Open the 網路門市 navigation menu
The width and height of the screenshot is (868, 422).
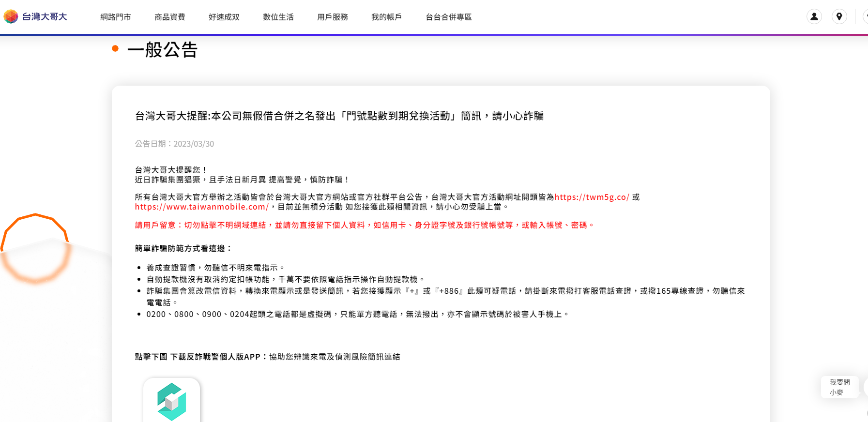click(115, 17)
